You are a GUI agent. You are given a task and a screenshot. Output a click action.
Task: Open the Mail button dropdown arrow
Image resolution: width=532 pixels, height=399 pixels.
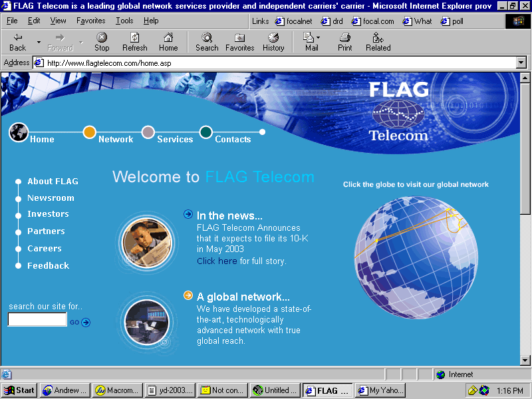pos(318,38)
